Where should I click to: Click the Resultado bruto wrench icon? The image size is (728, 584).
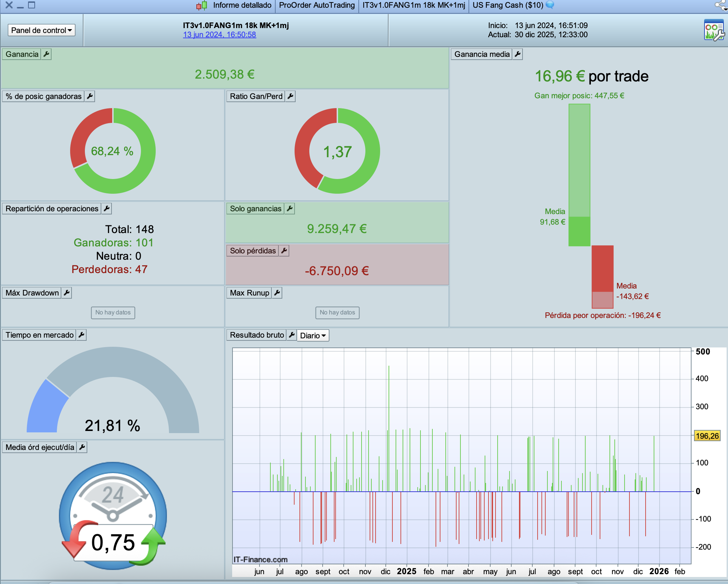click(x=291, y=335)
